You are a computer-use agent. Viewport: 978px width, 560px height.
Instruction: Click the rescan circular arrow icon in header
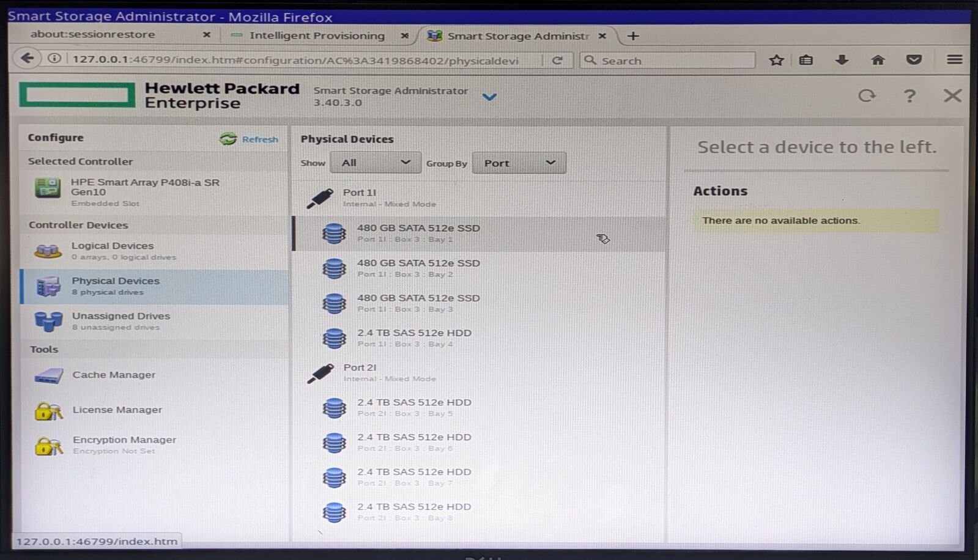point(866,96)
